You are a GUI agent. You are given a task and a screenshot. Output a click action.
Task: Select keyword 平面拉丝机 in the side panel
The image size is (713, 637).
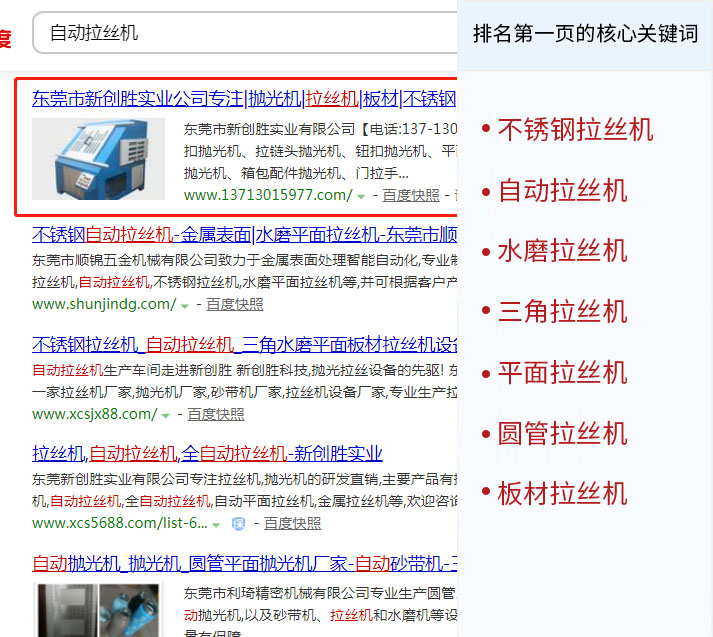(x=562, y=373)
